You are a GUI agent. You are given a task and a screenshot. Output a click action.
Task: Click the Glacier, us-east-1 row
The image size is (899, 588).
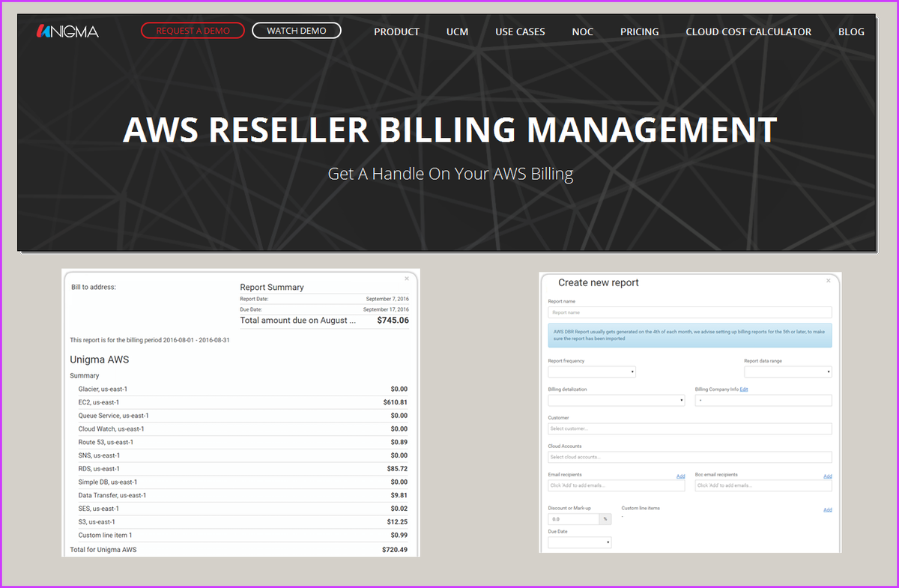[243, 389]
